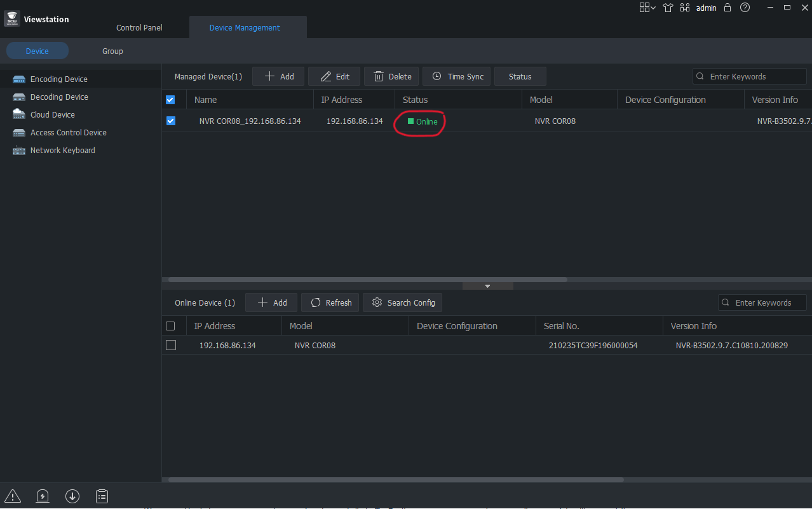Open the clipboard log icon
The image size is (812, 509).
tap(101, 496)
